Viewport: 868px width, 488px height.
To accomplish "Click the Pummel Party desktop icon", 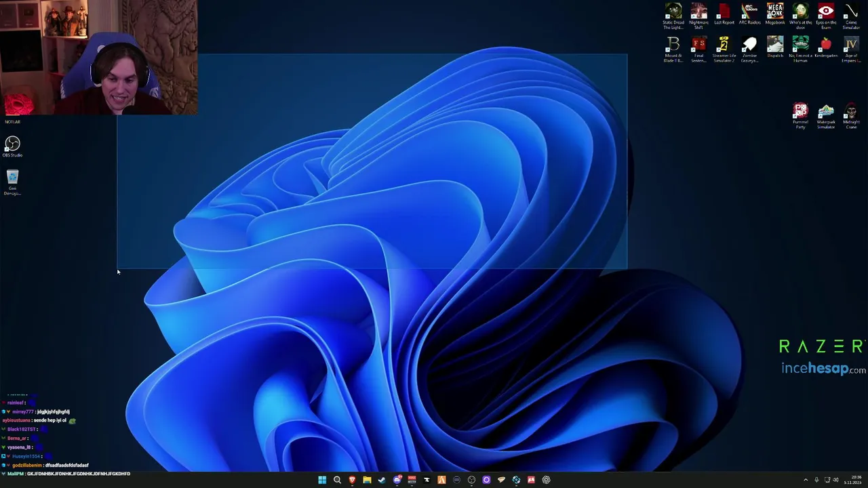I will [800, 116].
